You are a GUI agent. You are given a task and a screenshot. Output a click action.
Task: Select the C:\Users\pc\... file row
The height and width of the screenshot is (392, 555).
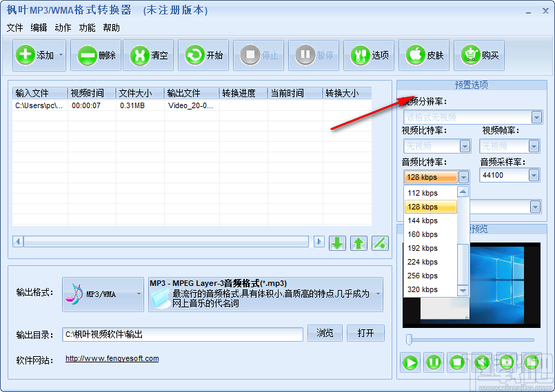click(192, 105)
